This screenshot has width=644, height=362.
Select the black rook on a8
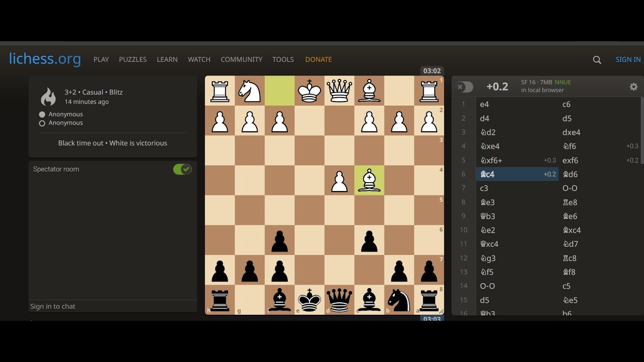tap(429, 300)
